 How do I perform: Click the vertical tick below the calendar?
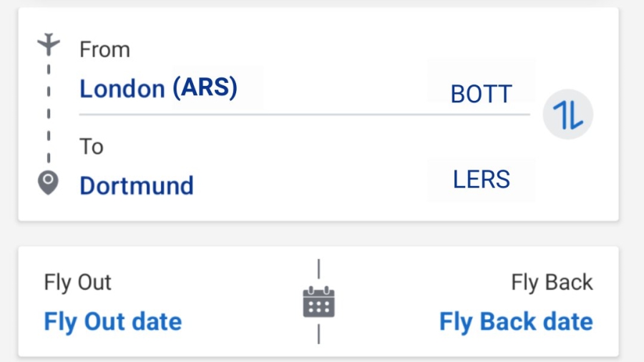pos(318,334)
